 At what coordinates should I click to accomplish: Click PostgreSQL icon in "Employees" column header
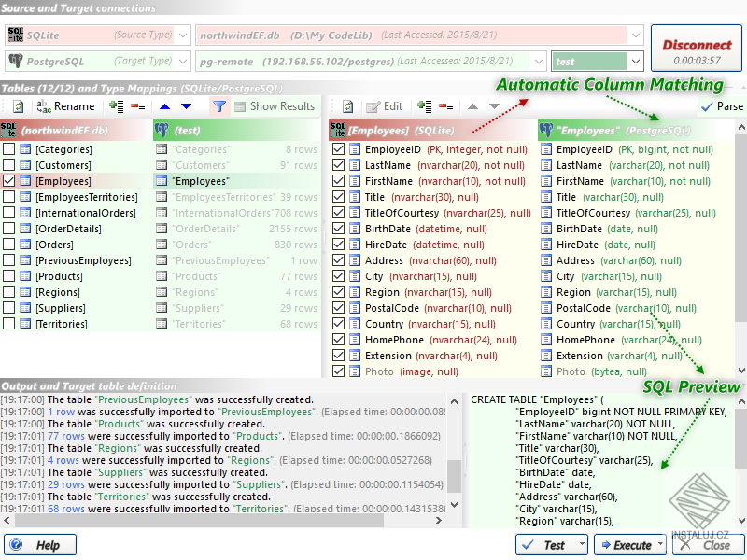pyautogui.click(x=546, y=130)
